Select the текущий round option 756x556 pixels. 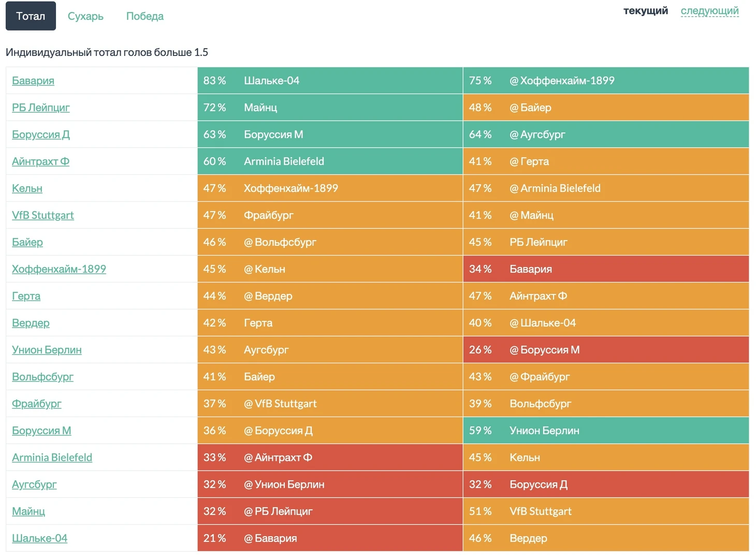(x=645, y=11)
